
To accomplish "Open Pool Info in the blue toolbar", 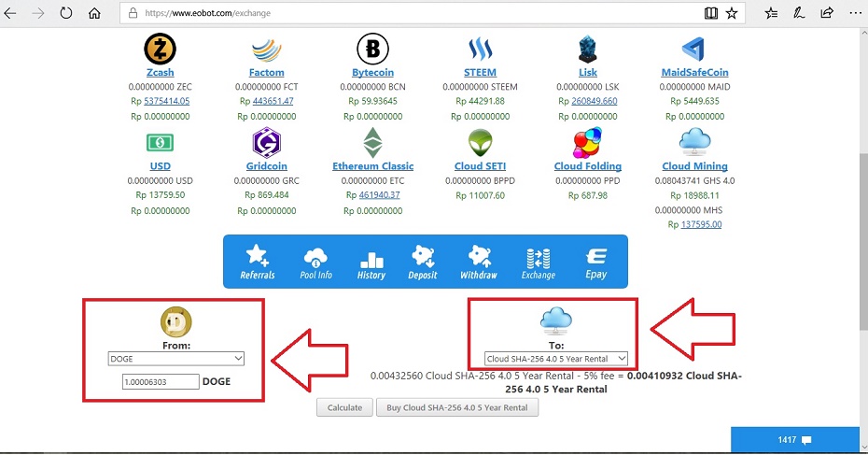I will point(315,263).
